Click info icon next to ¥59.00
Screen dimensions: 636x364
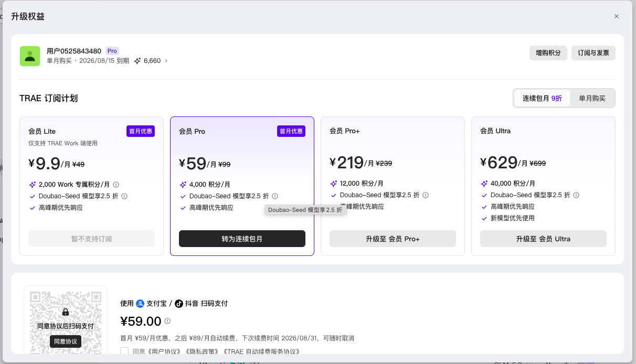pyautogui.click(x=167, y=321)
